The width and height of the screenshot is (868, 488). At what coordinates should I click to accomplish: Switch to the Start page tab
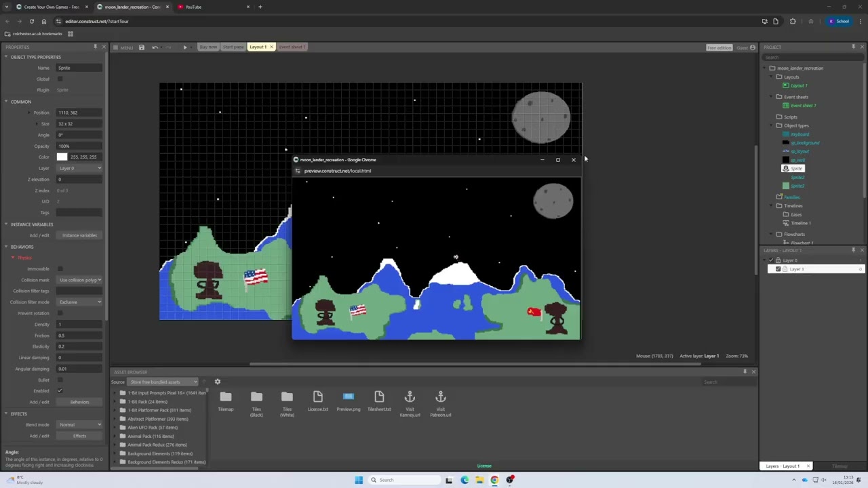click(x=233, y=47)
